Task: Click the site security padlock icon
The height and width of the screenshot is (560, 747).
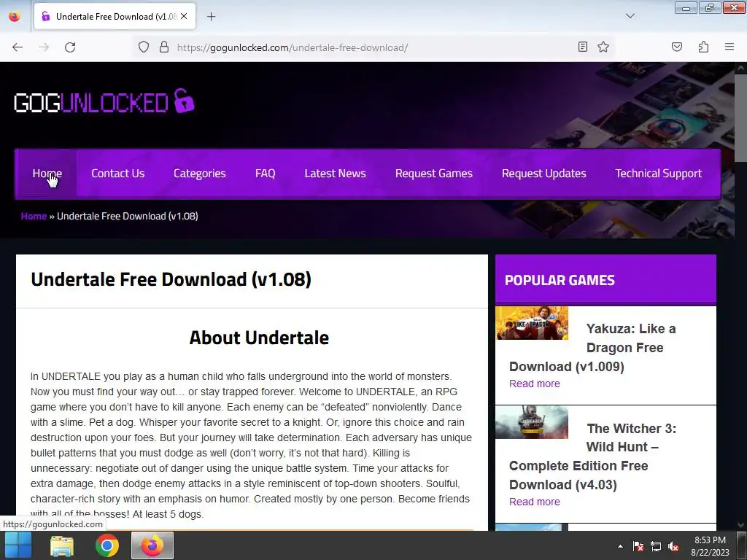Action: click(x=164, y=47)
